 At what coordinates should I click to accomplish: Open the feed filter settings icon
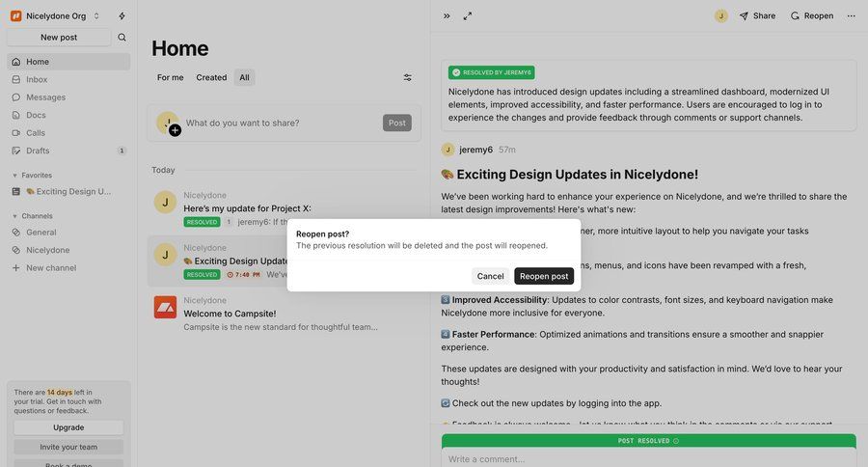[407, 77]
